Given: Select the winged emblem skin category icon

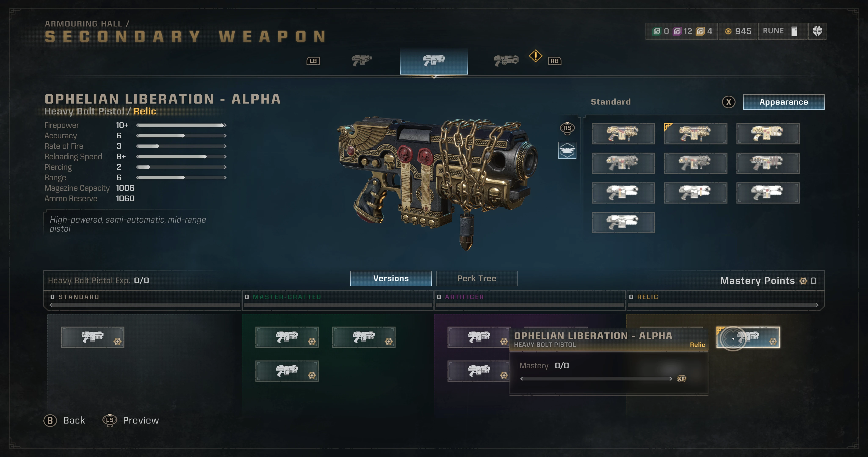Looking at the screenshot, I should (567, 150).
